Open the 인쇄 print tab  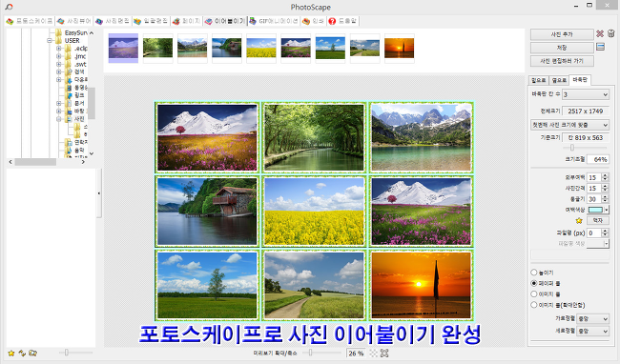313,21
